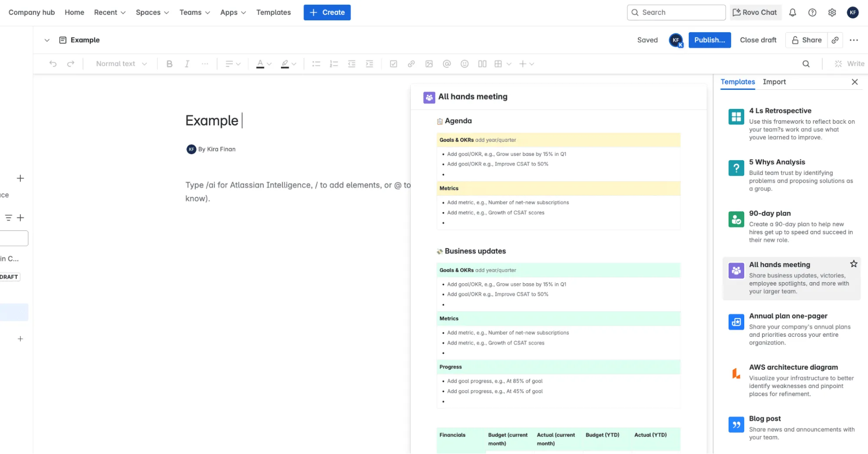This screenshot has height=454, width=868.
Task: Click the mention @ icon
Action: coord(446,64)
